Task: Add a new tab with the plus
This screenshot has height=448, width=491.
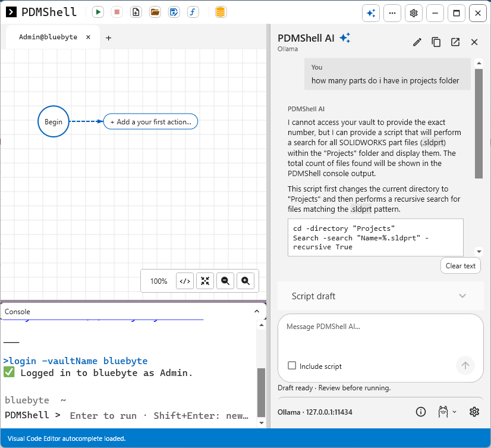Action: tap(108, 38)
